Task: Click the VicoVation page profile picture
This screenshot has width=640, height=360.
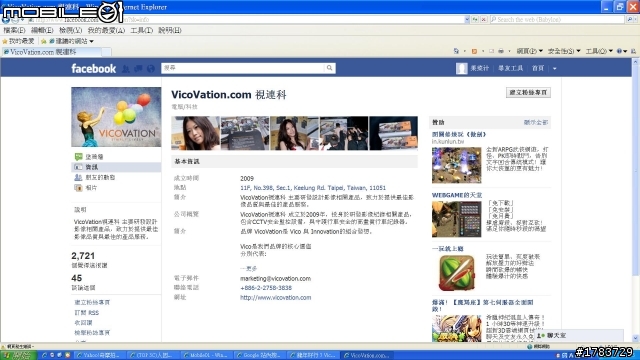Action: [116, 117]
